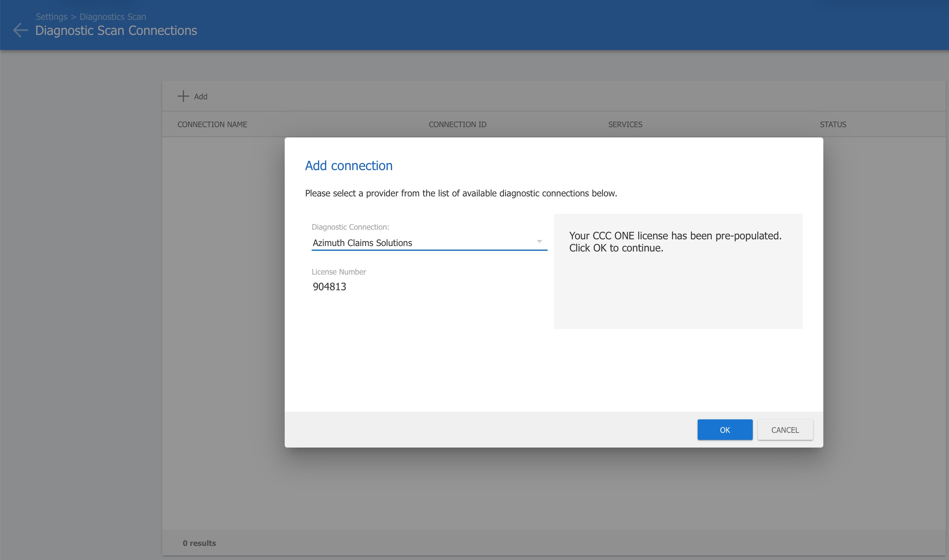This screenshot has width=949, height=560.
Task: Click the Add label in toolbar
Action: tap(200, 97)
